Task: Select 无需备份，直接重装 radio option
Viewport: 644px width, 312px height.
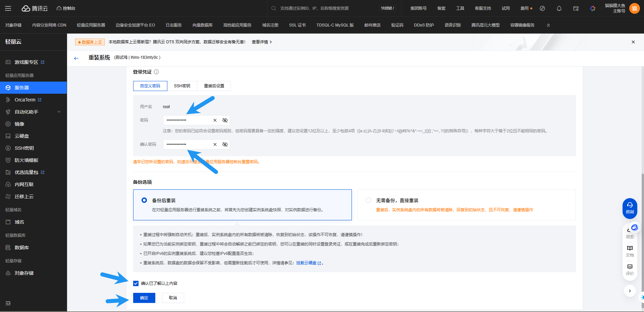Action: pos(368,200)
